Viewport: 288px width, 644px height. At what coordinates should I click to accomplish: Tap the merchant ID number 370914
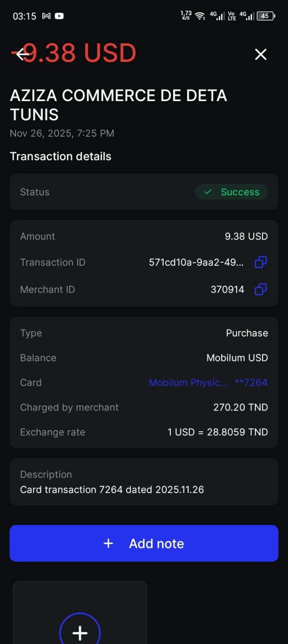point(227,289)
